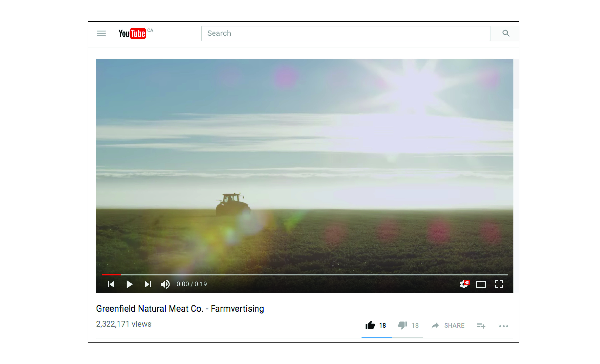Click inside the Search text field
The width and height of the screenshot is (600, 364).
point(341,33)
